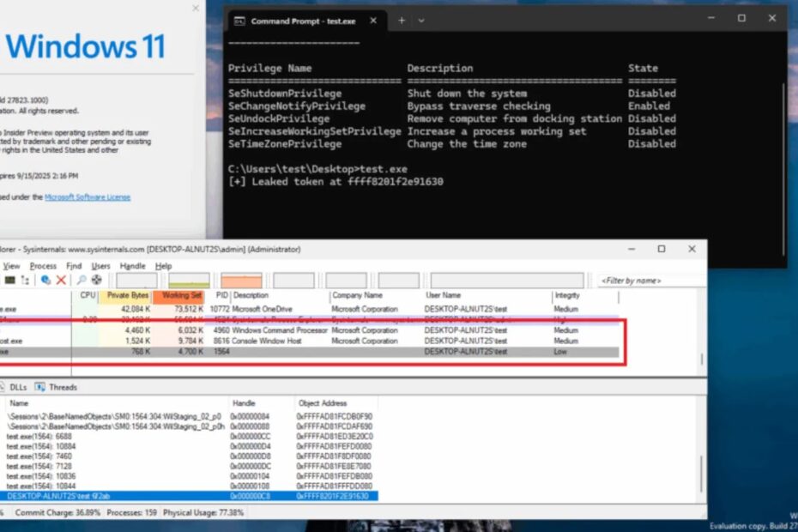This screenshot has height=532, width=798.
Task: Open the View menu in Process Explorer
Action: pos(11,266)
